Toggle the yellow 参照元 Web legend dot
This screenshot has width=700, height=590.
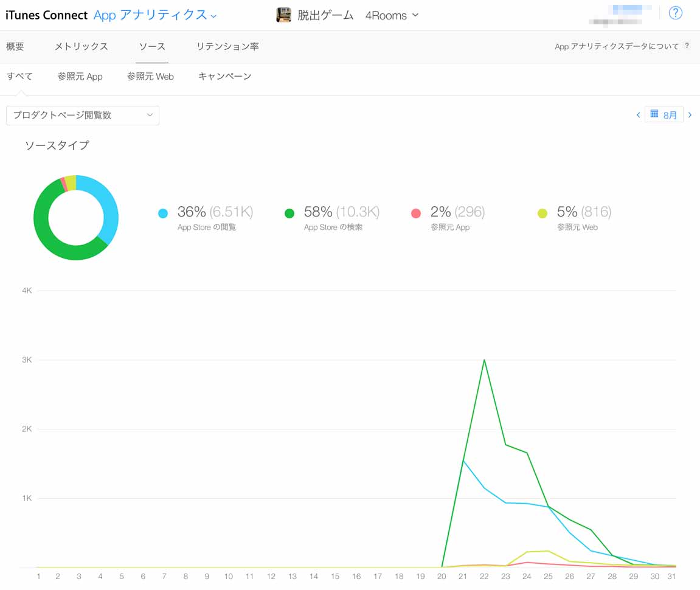(x=542, y=213)
